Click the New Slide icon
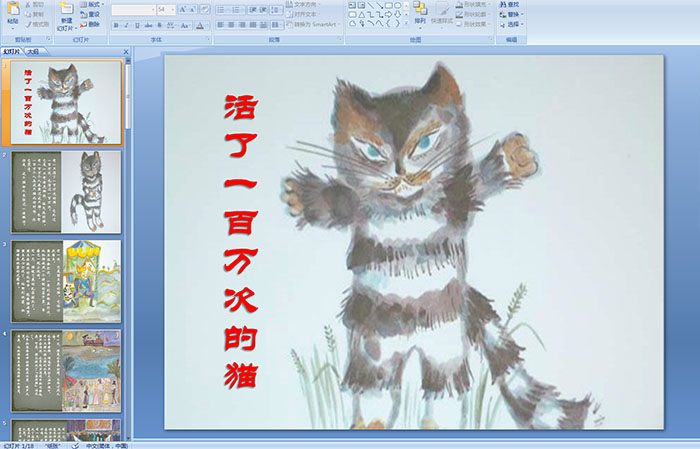 point(67,9)
